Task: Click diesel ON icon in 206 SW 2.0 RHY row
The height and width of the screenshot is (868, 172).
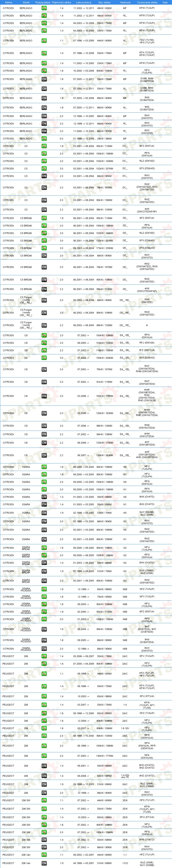Action: coord(44,847)
